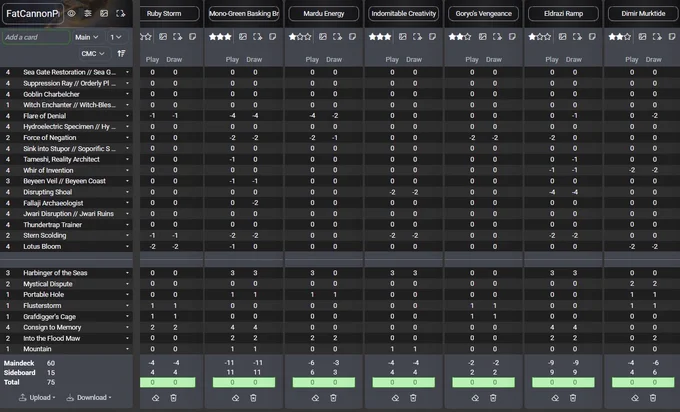Click Fallaji Archaeologist card name
The height and width of the screenshot is (412, 680).
pos(53,203)
